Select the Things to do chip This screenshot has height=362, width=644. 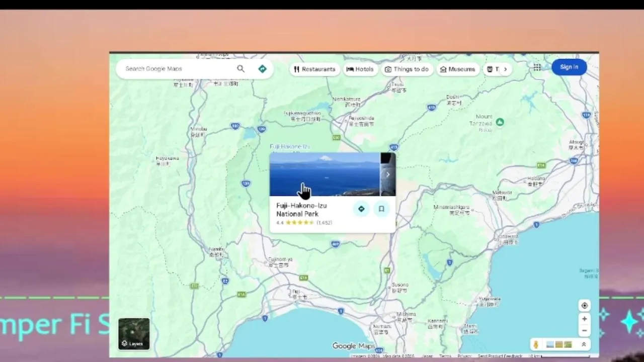point(407,69)
